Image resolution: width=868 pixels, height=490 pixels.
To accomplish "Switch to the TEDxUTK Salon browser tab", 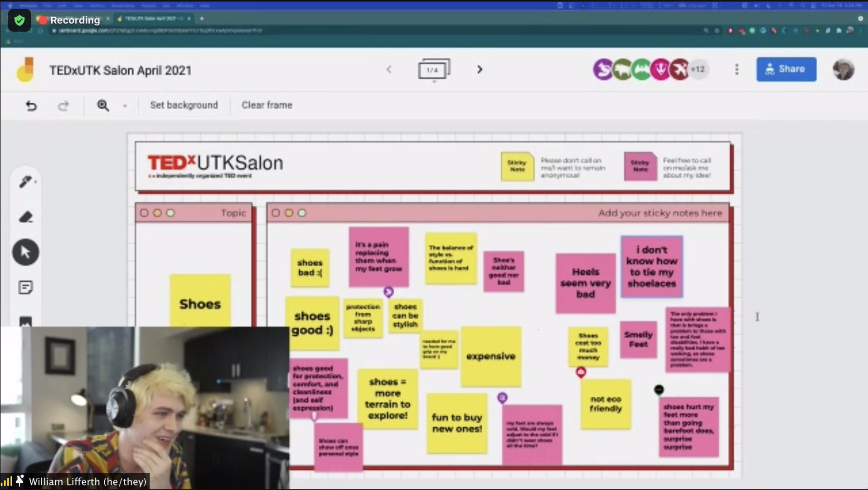I will pyautogui.click(x=152, y=19).
